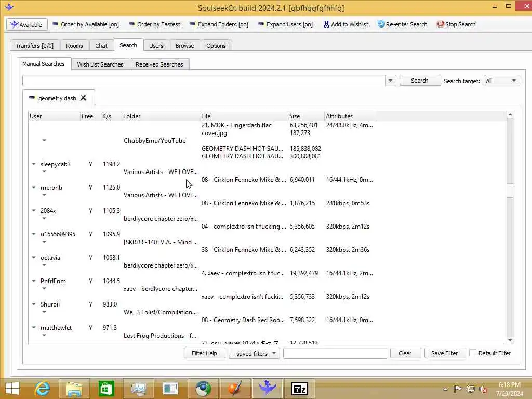The image size is (532, 399).
Task: Click the results scrollbar up arrow
Action: point(510,115)
